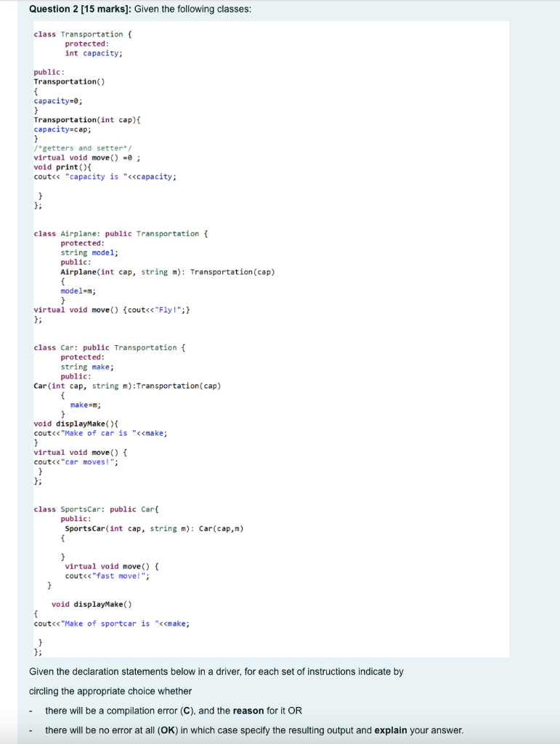This screenshot has height=744, width=560.
Task: Click the 'capacity=cap;' assignment line
Action: [x=62, y=129]
